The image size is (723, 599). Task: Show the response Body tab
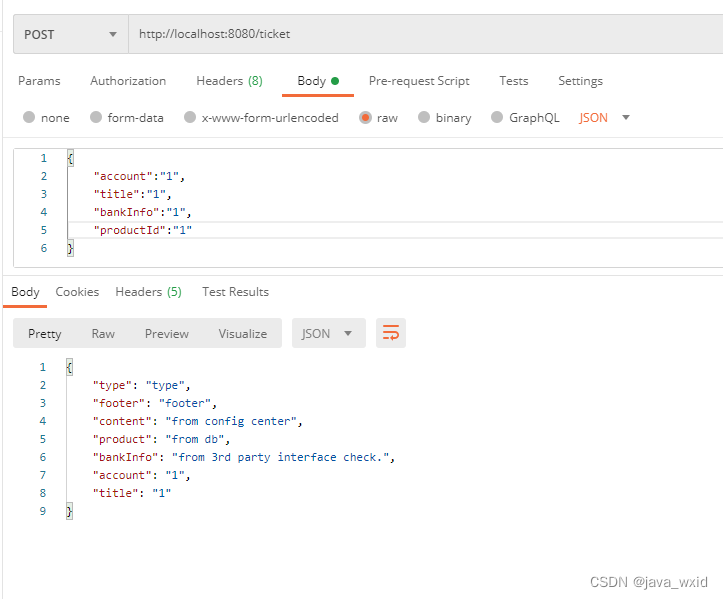pos(25,292)
